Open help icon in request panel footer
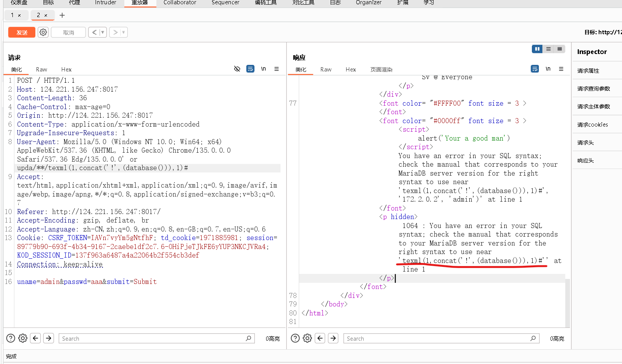Screen dimensions: 622x364 coord(10,338)
